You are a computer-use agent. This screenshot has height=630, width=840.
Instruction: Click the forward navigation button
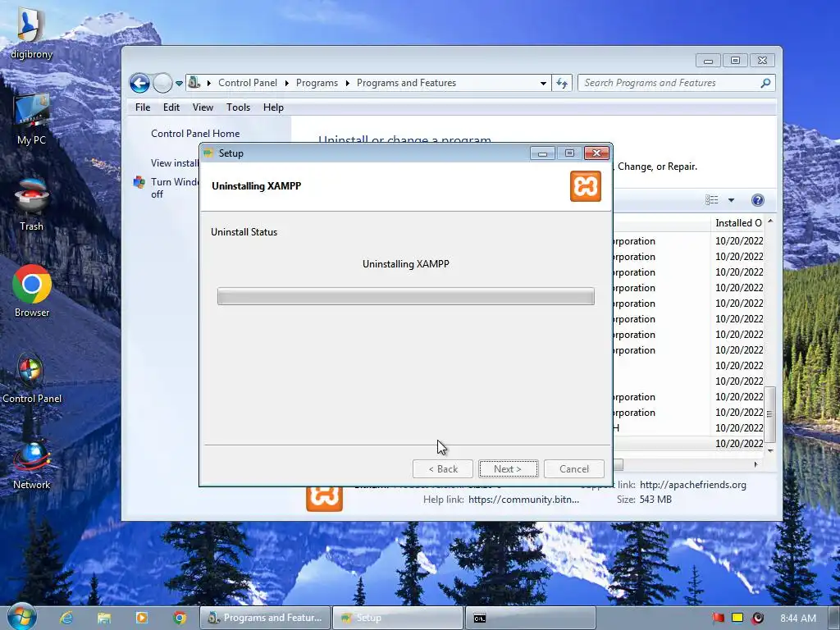tap(162, 83)
